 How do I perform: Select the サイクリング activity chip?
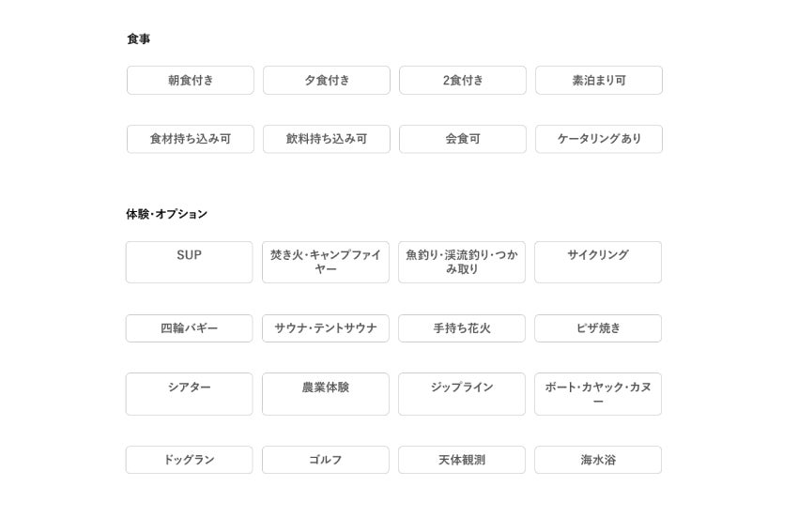[x=598, y=262]
